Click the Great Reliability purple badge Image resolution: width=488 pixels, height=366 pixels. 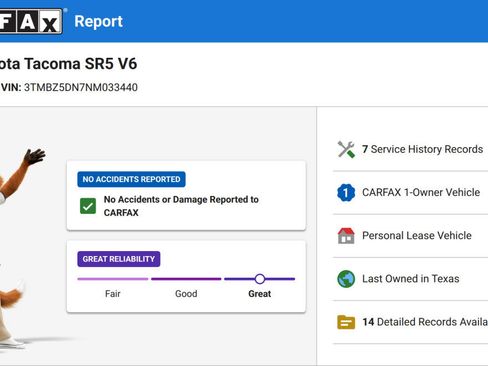coord(119,259)
